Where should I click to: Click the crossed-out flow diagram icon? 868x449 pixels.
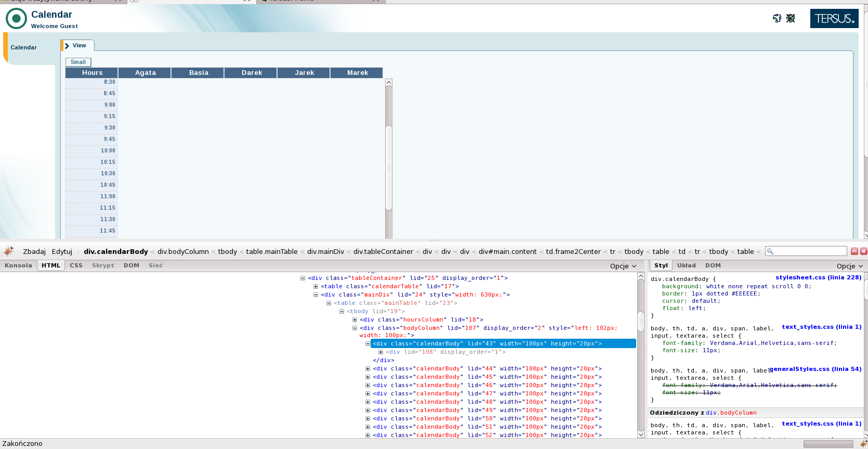coord(791,18)
